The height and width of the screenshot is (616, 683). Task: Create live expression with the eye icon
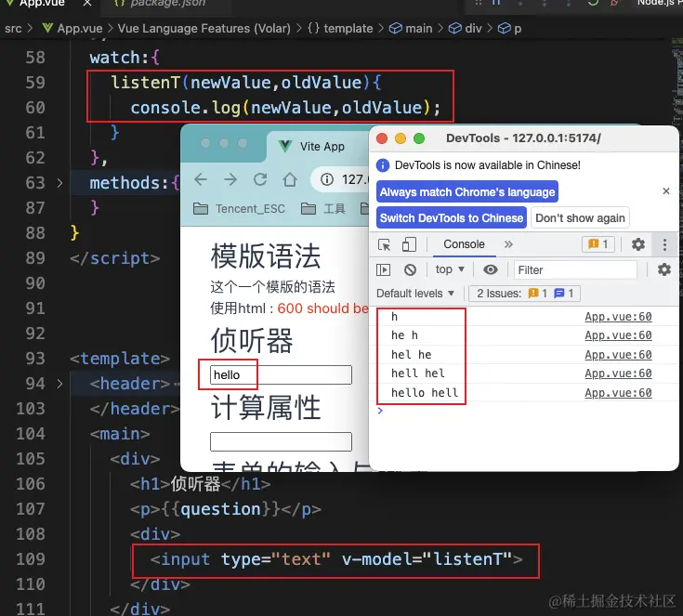tap(491, 269)
